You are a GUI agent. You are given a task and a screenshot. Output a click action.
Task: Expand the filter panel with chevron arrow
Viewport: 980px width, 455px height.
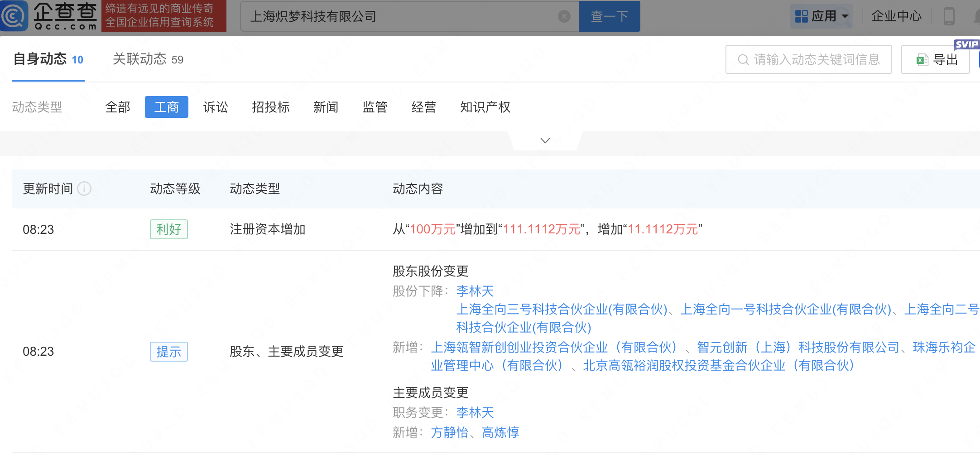545,140
